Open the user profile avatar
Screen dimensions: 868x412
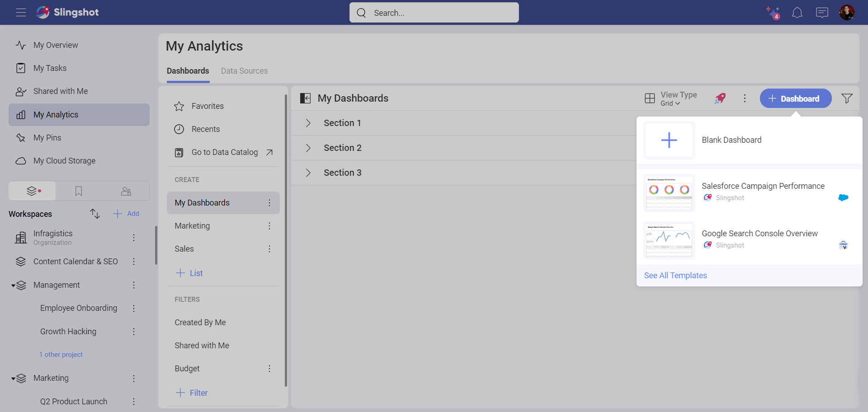[x=847, y=13]
